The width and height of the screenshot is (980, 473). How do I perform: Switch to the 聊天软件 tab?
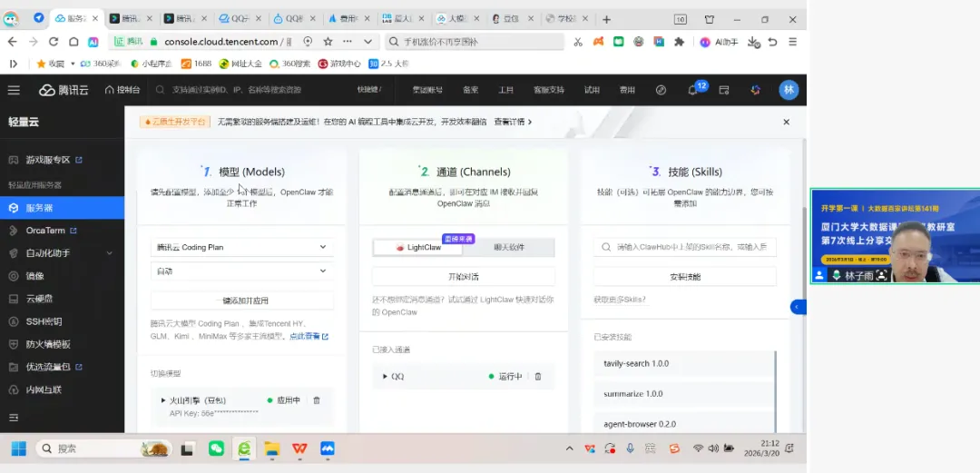click(509, 248)
